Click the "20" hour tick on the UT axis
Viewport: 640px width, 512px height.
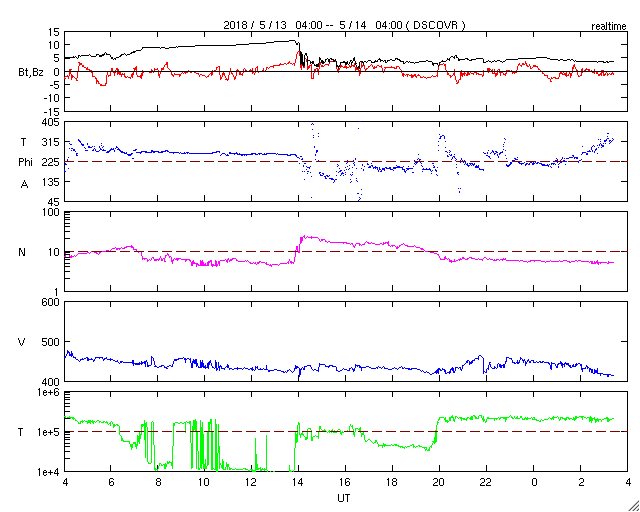click(439, 482)
